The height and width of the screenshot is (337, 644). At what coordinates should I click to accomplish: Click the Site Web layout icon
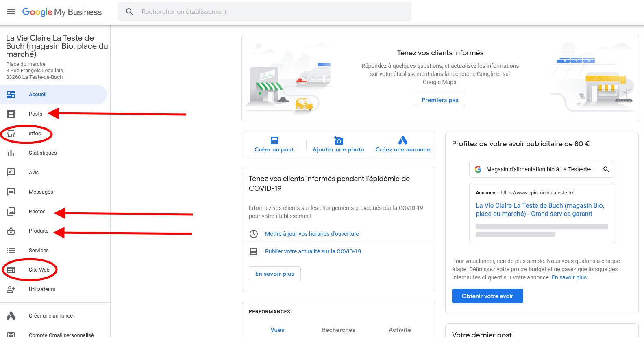click(11, 270)
